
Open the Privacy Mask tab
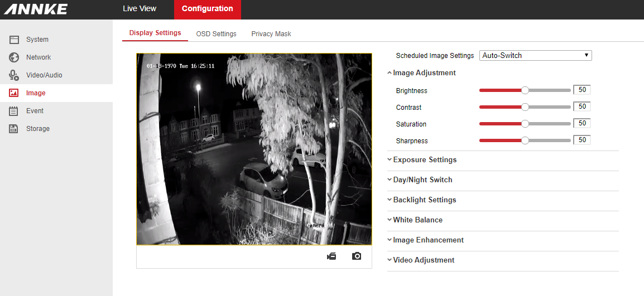pos(271,34)
